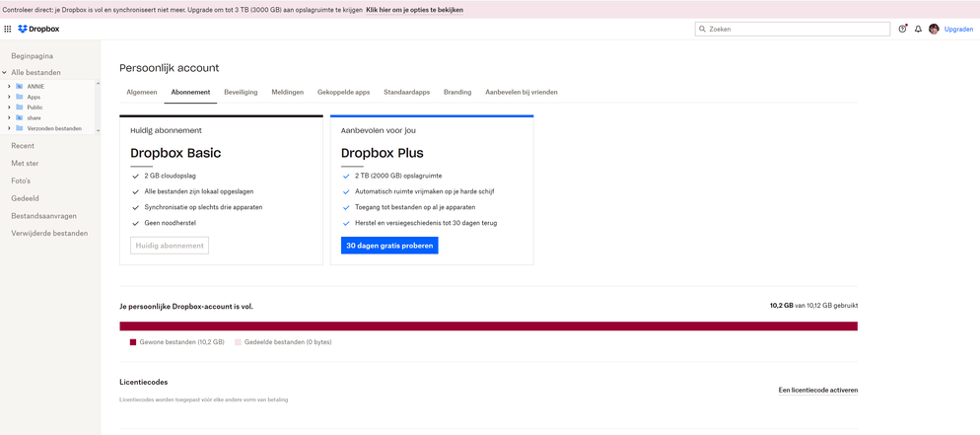This screenshot has width=980, height=435.
Task: Click the Dropbox Plus heading
Action: point(383,153)
